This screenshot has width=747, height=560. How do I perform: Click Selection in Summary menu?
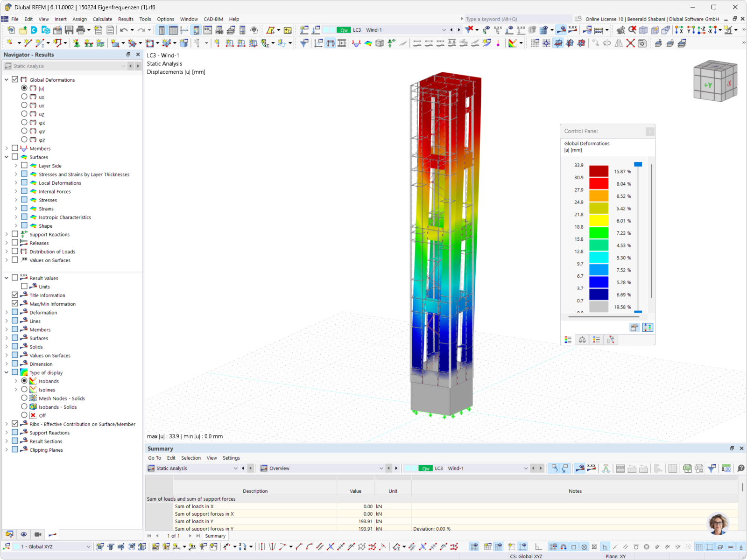[x=191, y=458]
